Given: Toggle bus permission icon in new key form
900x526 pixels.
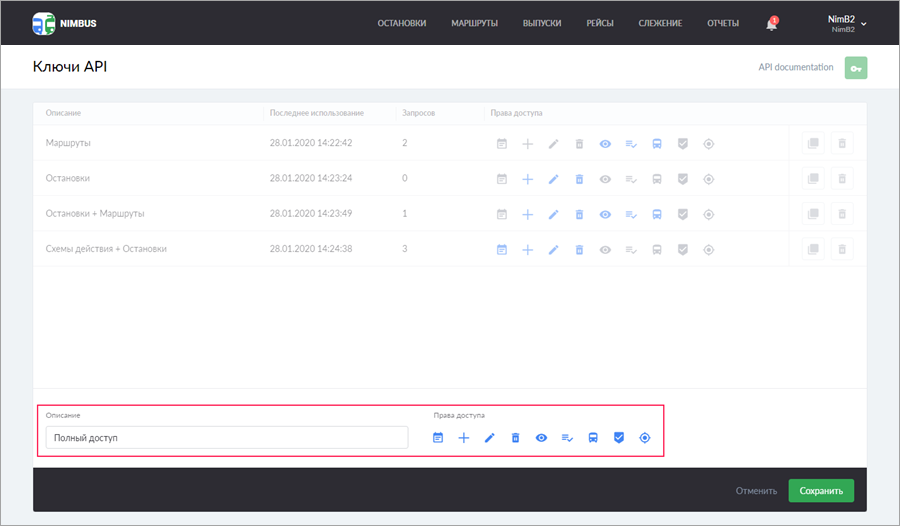Looking at the screenshot, I should tap(593, 438).
